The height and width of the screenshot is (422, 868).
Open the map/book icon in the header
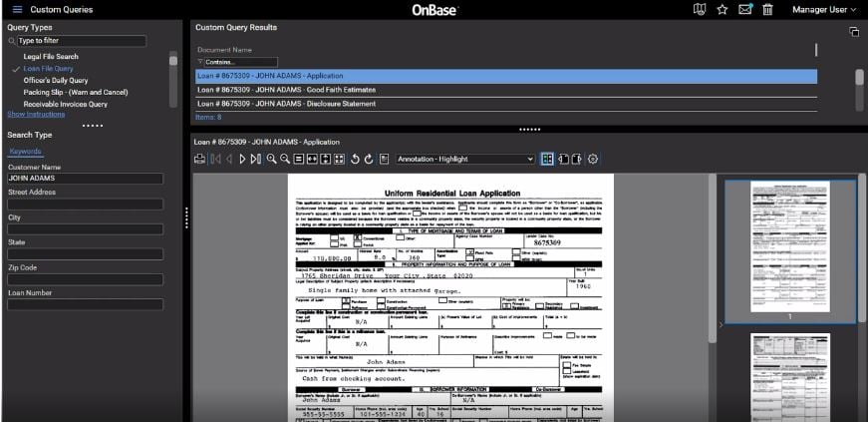point(700,9)
